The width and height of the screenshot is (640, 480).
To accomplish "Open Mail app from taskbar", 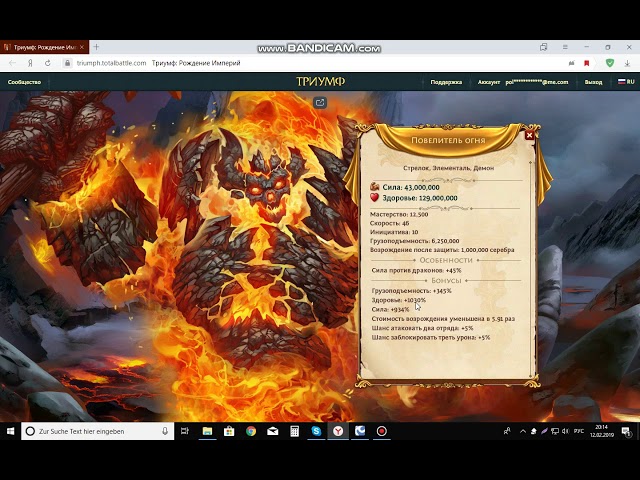I will click(x=273, y=431).
